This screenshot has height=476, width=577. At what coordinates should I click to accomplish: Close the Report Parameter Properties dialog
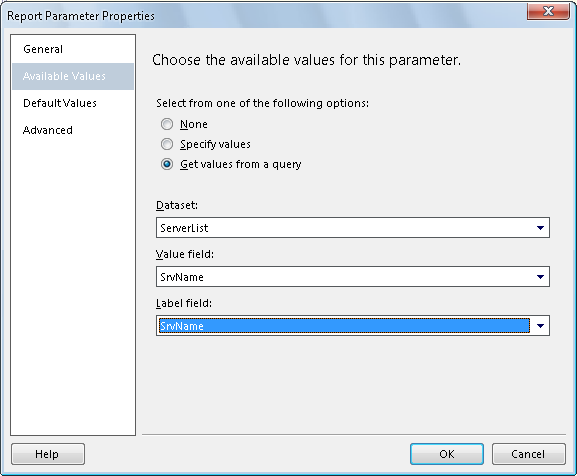(548, 11)
